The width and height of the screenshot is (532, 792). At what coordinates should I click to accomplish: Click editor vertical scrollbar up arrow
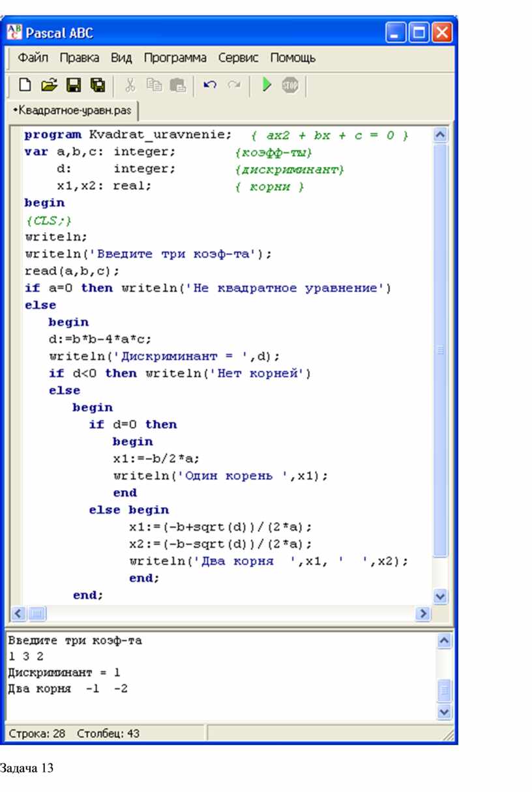441,135
